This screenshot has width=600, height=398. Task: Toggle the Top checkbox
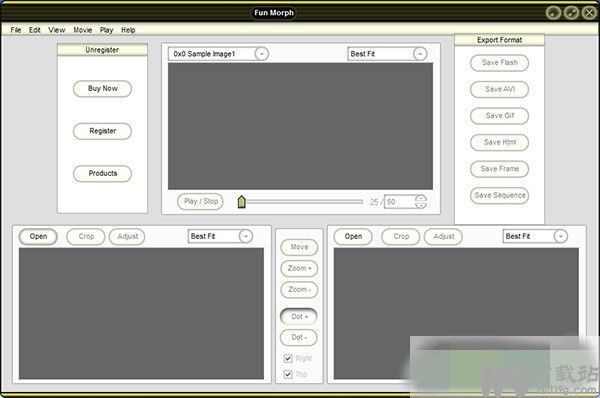point(288,374)
